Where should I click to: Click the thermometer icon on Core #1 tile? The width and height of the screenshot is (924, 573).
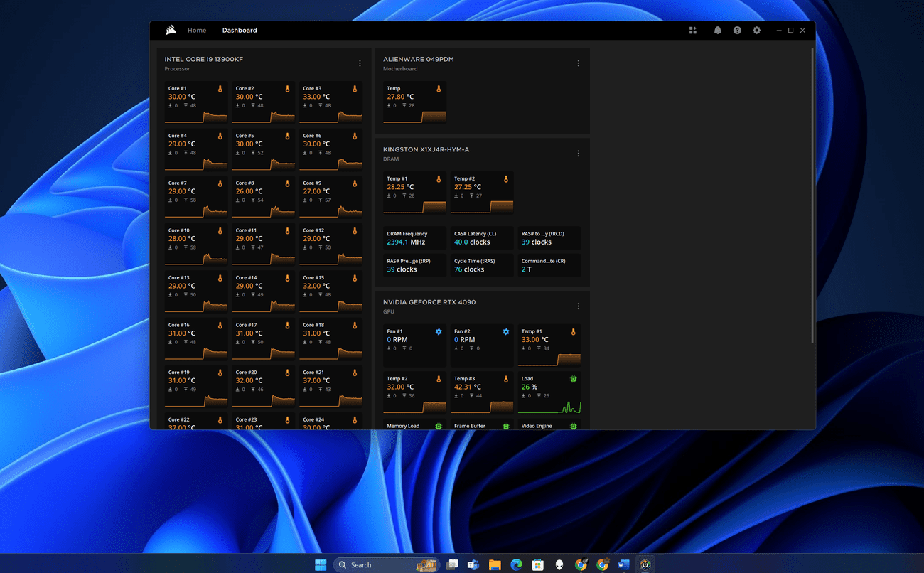pyautogui.click(x=220, y=89)
